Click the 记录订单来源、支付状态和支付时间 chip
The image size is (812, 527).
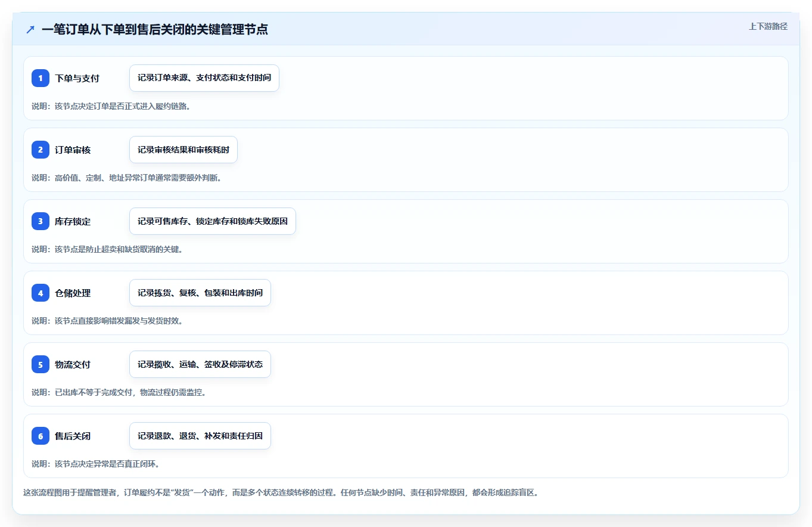point(204,78)
